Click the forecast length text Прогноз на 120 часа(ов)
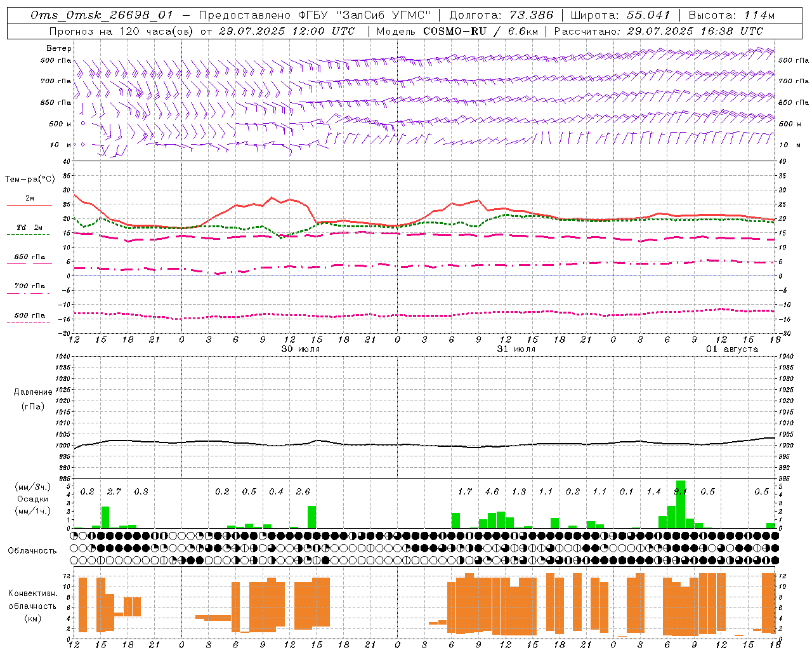This screenshot has width=812, height=650. click(x=122, y=30)
